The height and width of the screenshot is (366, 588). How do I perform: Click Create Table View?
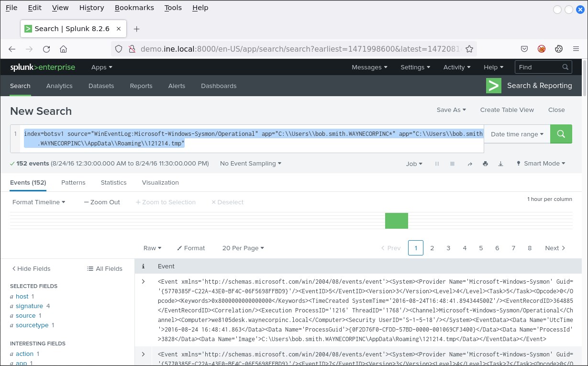coord(507,110)
